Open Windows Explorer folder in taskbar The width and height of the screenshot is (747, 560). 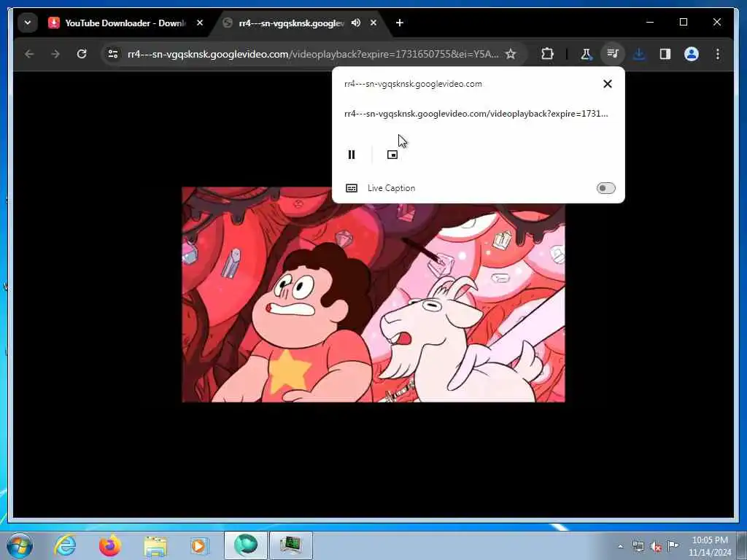[155, 546]
